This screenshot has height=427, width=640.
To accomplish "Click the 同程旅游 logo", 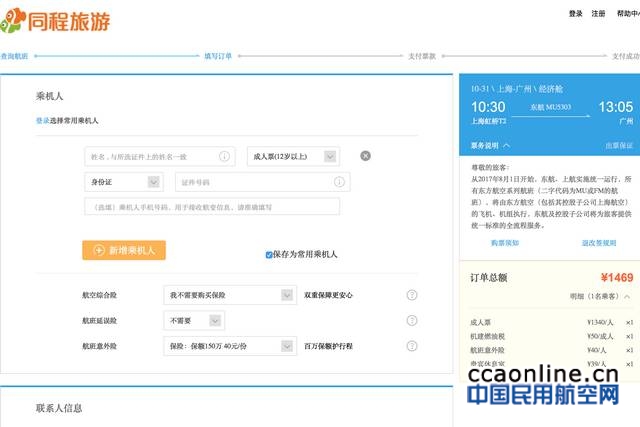I will tap(56, 21).
